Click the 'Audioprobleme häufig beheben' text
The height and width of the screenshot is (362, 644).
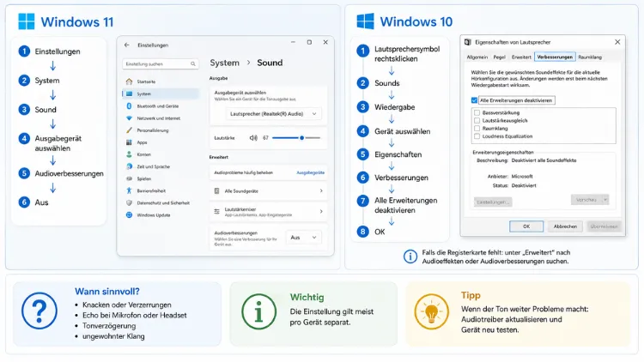pos(243,172)
